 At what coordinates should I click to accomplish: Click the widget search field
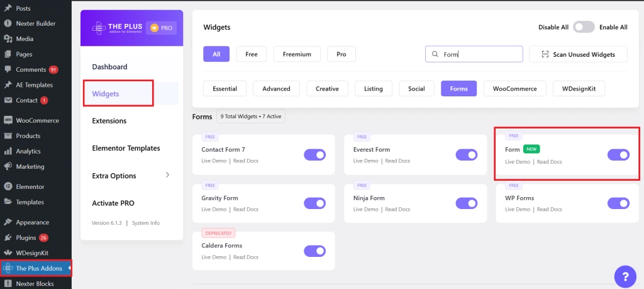point(474,54)
